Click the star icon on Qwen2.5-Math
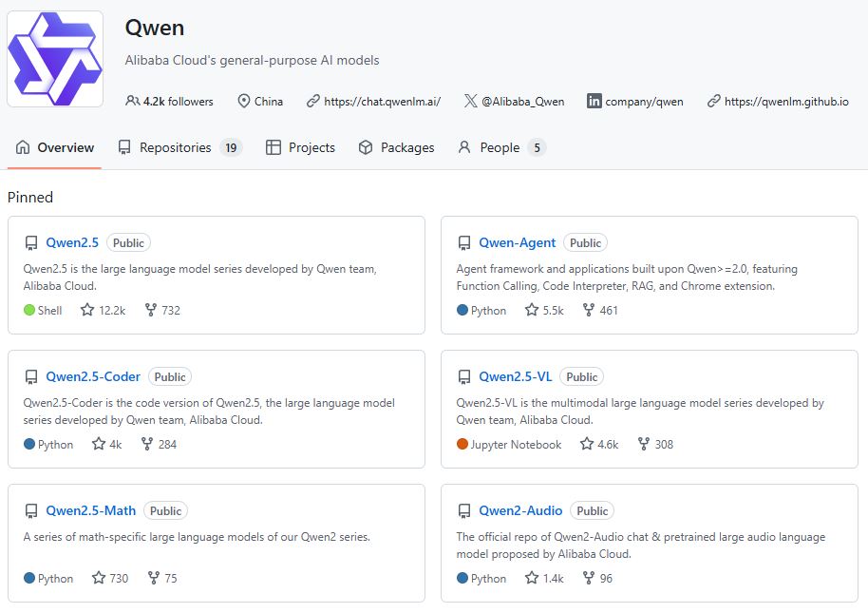The height and width of the screenshot is (613, 868). pyautogui.click(x=99, y=578)
